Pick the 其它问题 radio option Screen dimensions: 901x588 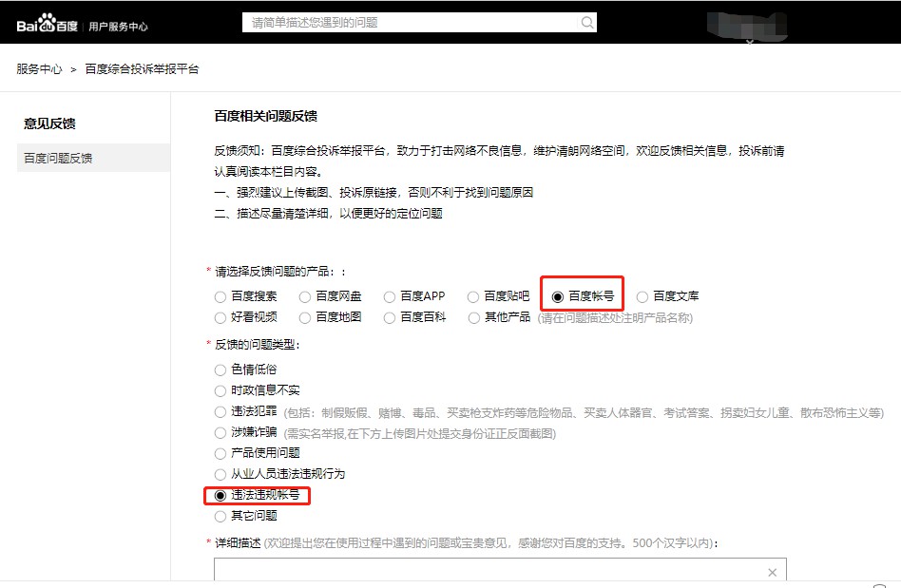221,516
